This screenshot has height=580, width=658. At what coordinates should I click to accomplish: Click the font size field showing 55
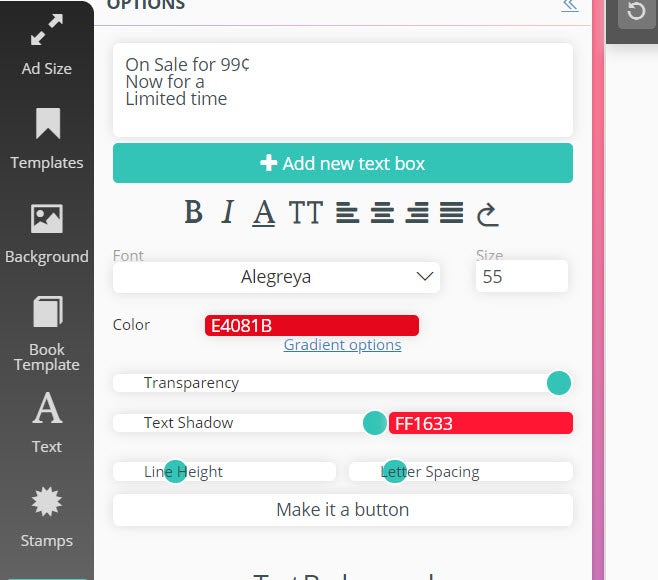[521, 277]
